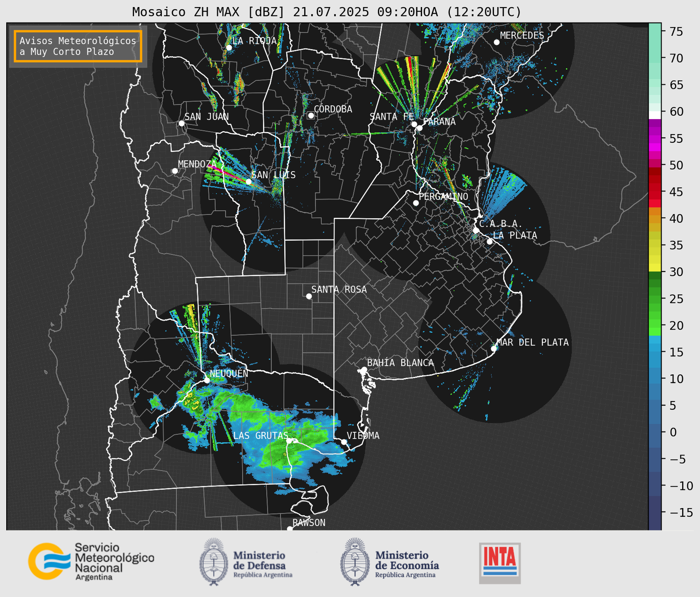Click the San Juan city marker

181,123
